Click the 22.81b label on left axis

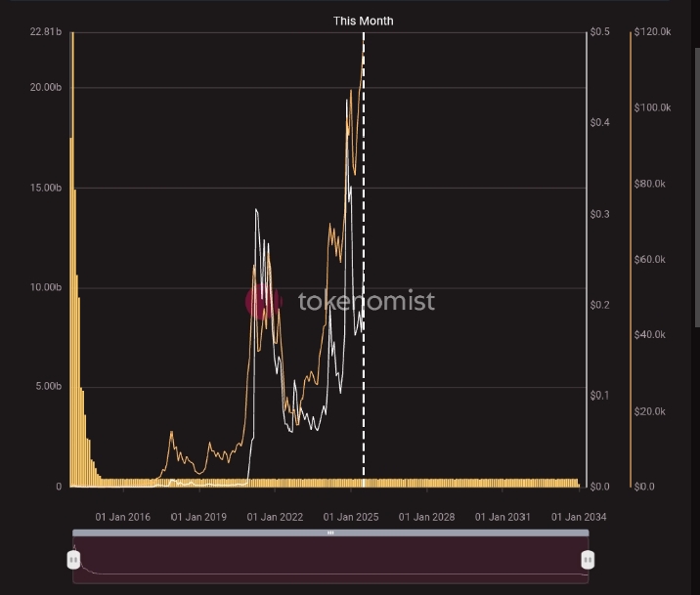[46, 32]
